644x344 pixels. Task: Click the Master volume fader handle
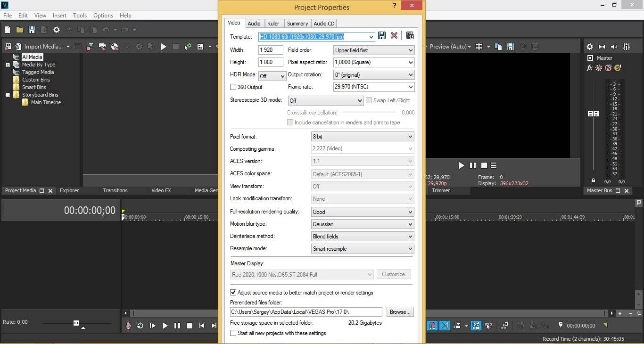point(593,114)
